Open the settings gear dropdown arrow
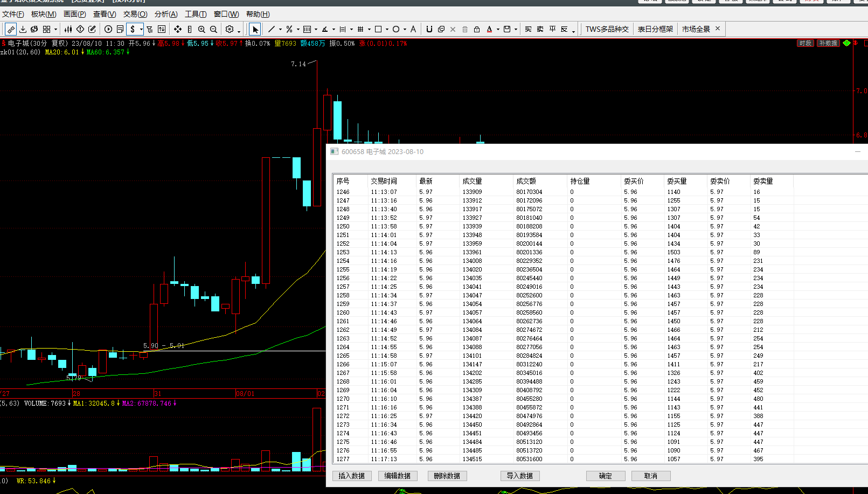The image size is (868, 494). pyautogui.click(x=239, y=31)
